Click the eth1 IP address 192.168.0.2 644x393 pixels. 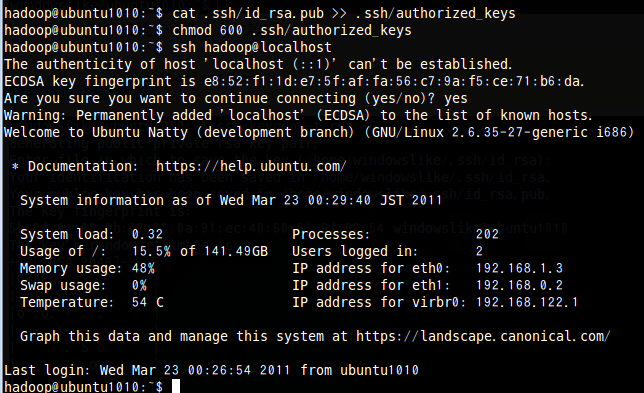point(519,285)
